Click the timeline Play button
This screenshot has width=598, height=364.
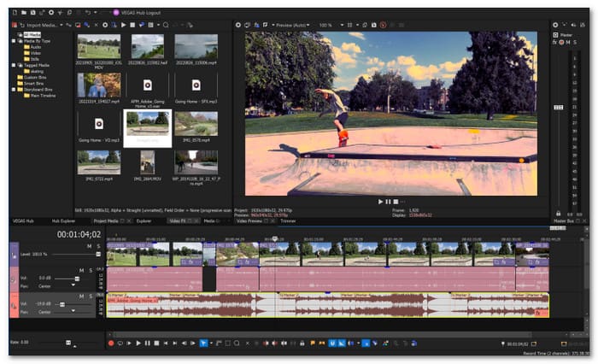point(138,343)
